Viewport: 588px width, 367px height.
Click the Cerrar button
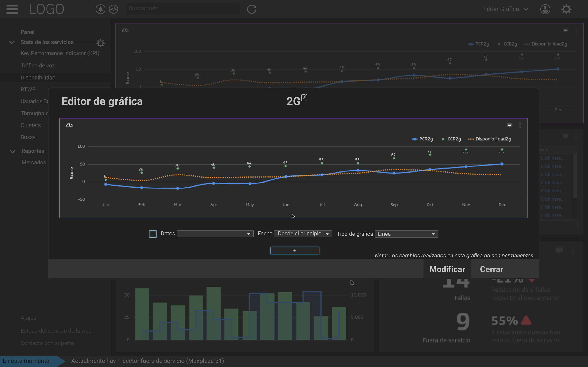(x=491, y=269)
